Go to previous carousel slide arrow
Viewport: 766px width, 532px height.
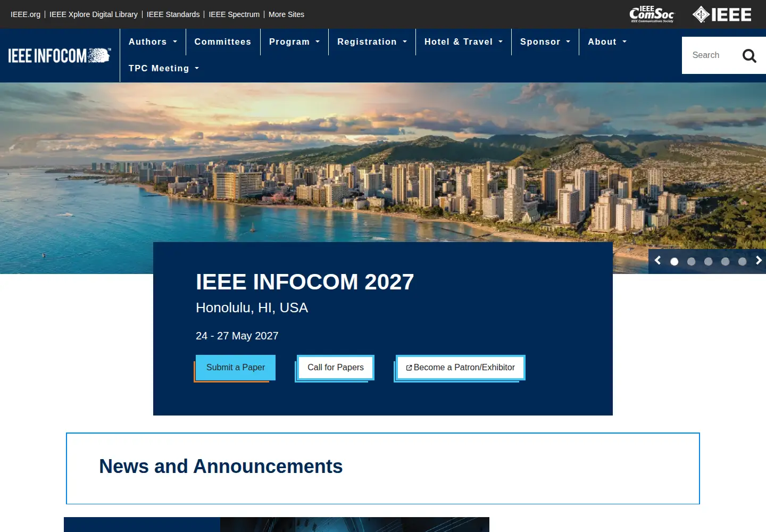coord(657,261)
